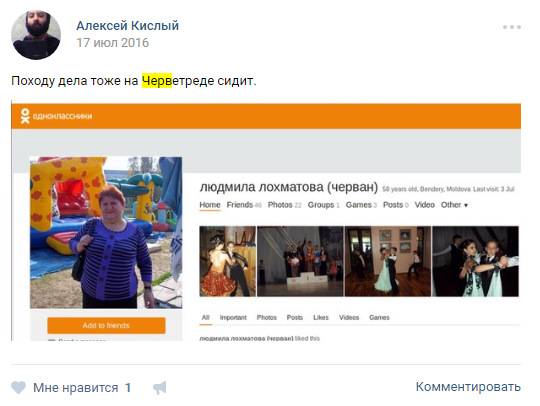Click the Add to friends button
The image size is (540, 406).
pyautogui.click(x=106, y=325)
